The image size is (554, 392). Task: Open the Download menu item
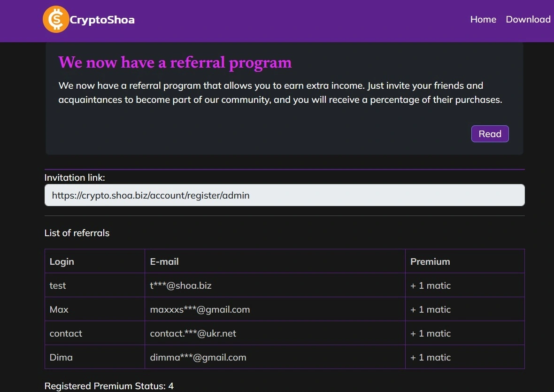pos(528,19)
